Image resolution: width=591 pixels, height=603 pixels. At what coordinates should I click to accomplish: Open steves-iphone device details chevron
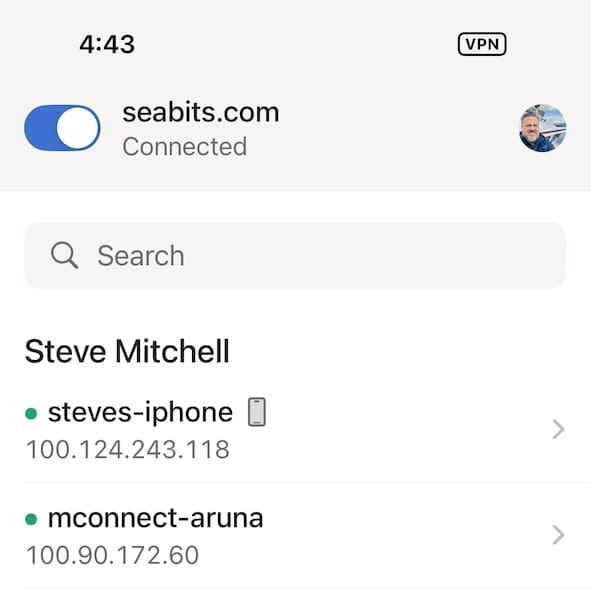(558, 429)
